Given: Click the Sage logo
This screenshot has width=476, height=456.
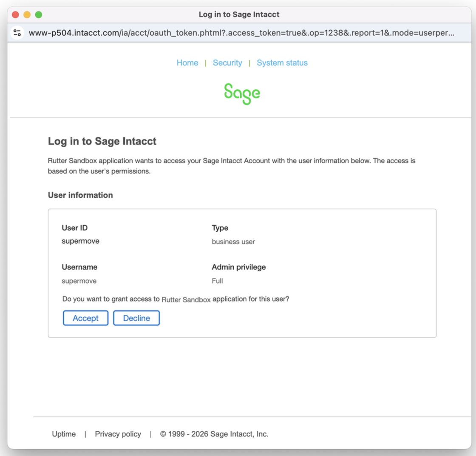Looking at the screenshot, I should 242,94.
